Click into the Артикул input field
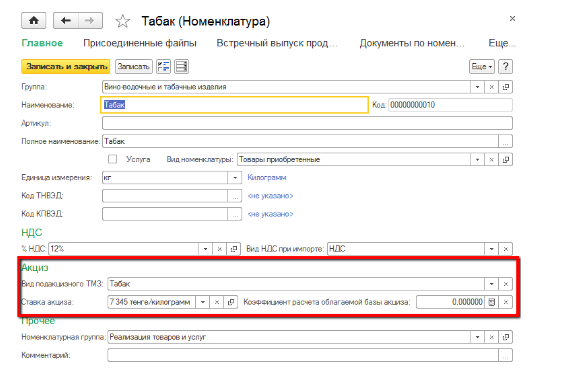The height and width of the screenshot is (374, 567). (307, 123)
